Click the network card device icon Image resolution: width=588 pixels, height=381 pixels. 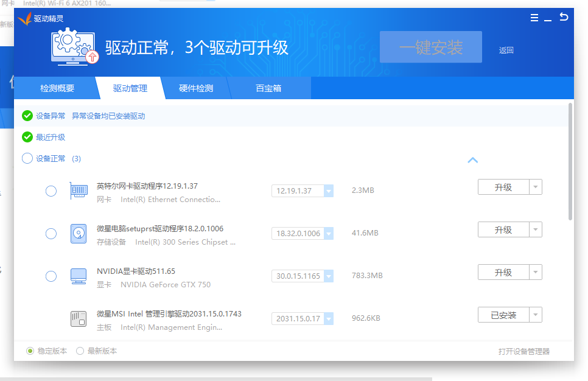(78, 191)
